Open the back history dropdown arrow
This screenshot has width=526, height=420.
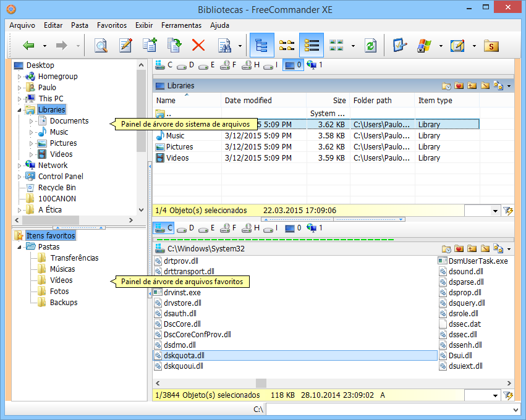click(45, 46)
